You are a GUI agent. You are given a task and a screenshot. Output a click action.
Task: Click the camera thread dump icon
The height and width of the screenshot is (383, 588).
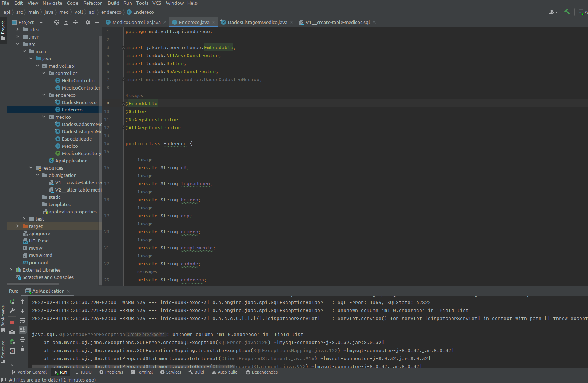click(12, 332)
